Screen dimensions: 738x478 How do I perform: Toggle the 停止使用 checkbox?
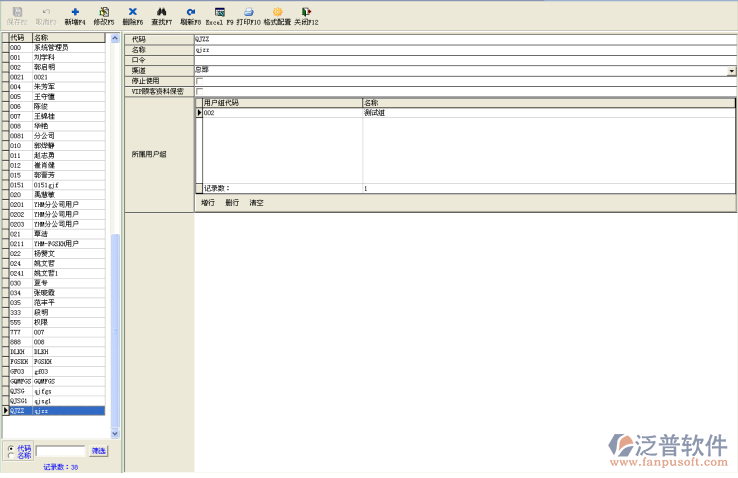[x=199, y=81]
